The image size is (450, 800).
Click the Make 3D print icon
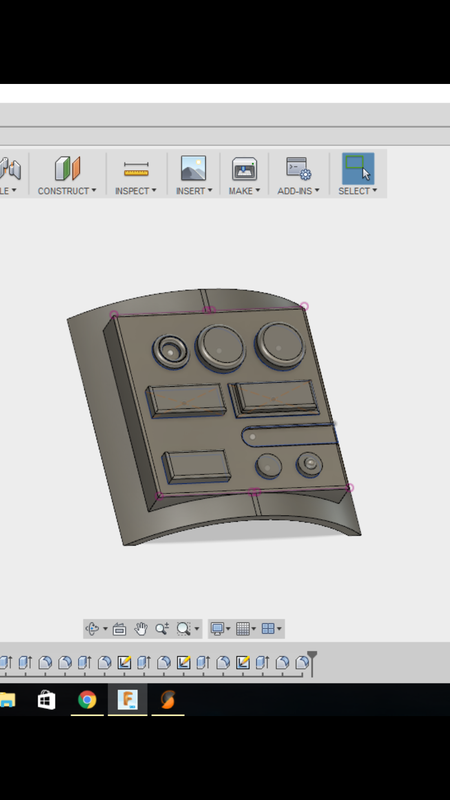coord(244,169)
